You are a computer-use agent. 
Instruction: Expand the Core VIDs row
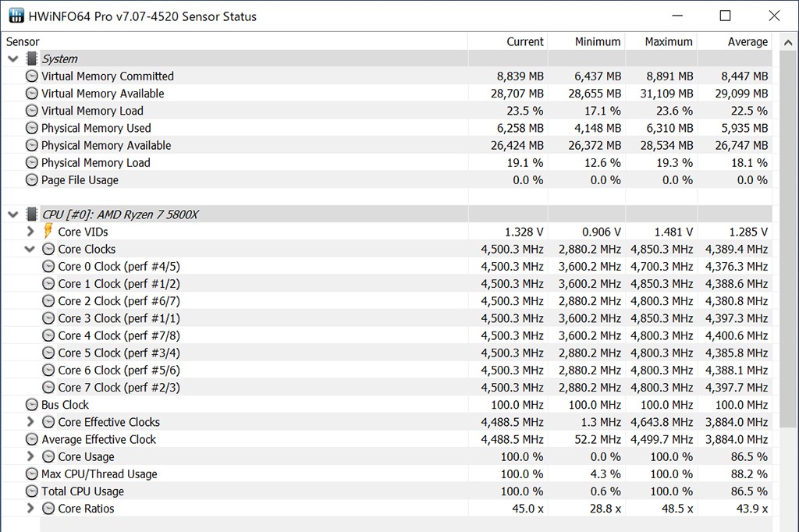point(30,232)
